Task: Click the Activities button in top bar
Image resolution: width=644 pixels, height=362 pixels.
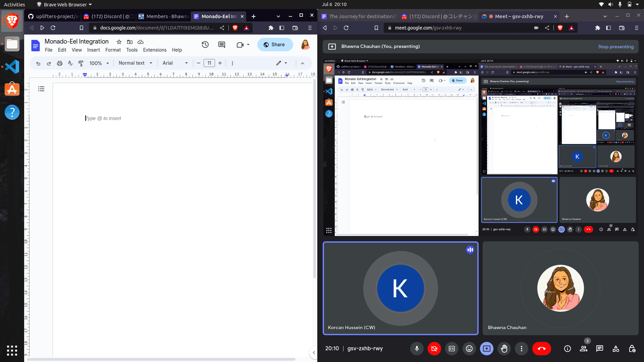Action: pos(14,4)
